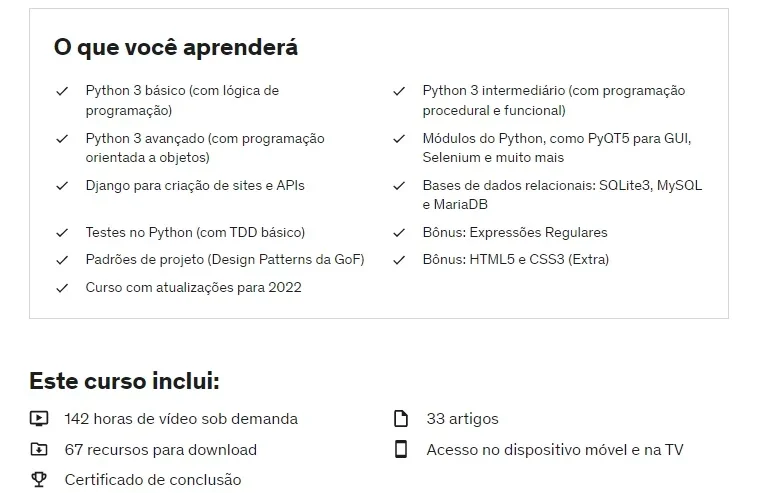
Task: Click the Este curso inclui heading
Action: 124,381
